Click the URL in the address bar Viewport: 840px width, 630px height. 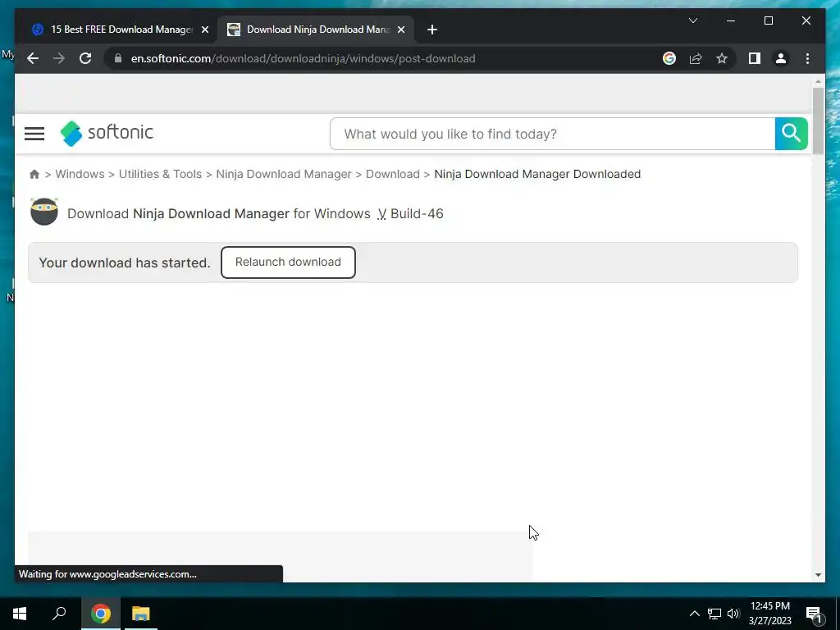304,58
